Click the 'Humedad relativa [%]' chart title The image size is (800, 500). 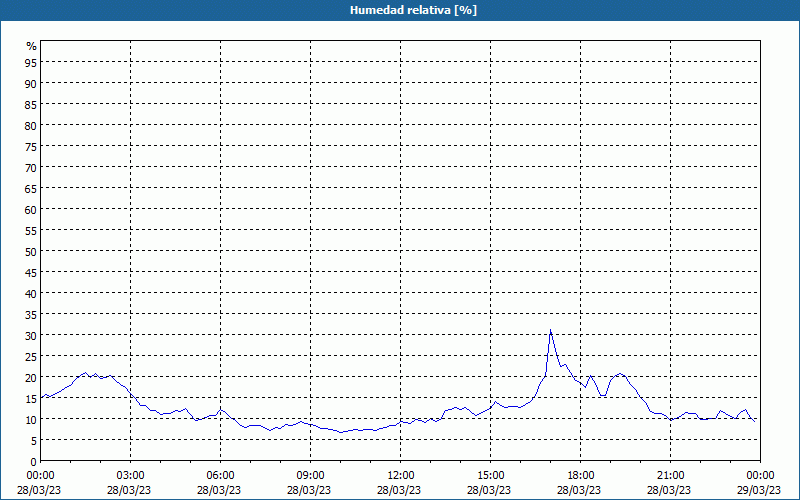413,10
